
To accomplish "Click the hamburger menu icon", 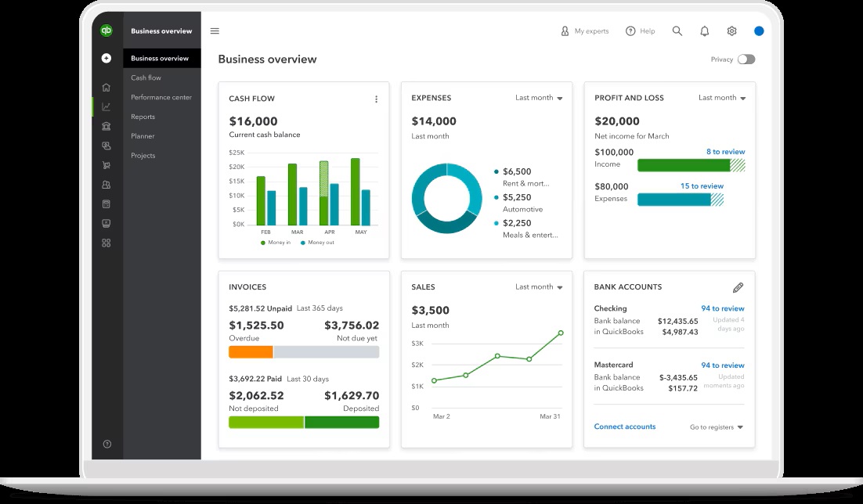I will [x=215, y=31].
